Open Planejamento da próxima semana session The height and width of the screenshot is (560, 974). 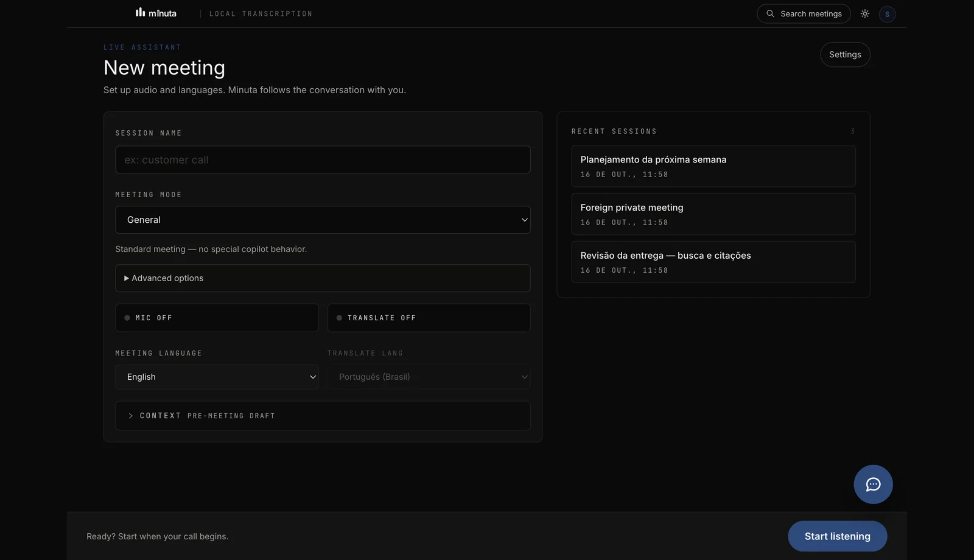click(713, 166)
